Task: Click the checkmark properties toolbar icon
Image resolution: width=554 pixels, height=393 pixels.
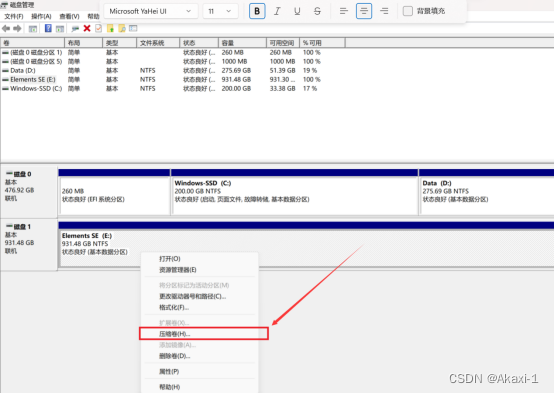Action: [99, 28]
